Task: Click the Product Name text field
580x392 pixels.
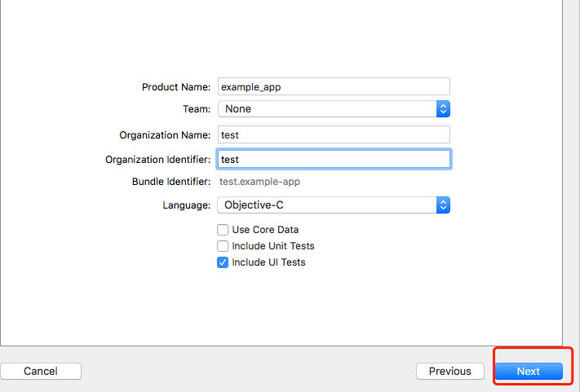Action: [x=334, y=86]
